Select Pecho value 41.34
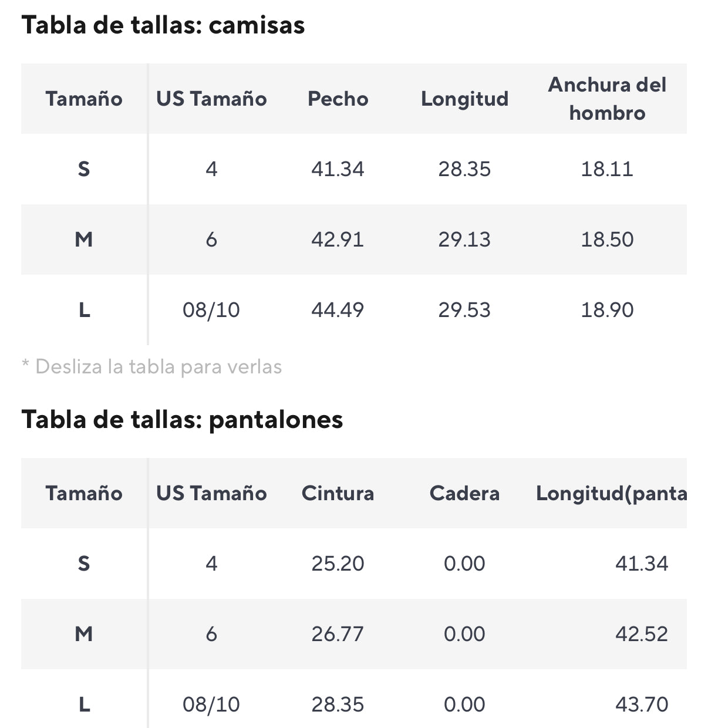This screenshot has height=728, width=708. tap(338, 169)
